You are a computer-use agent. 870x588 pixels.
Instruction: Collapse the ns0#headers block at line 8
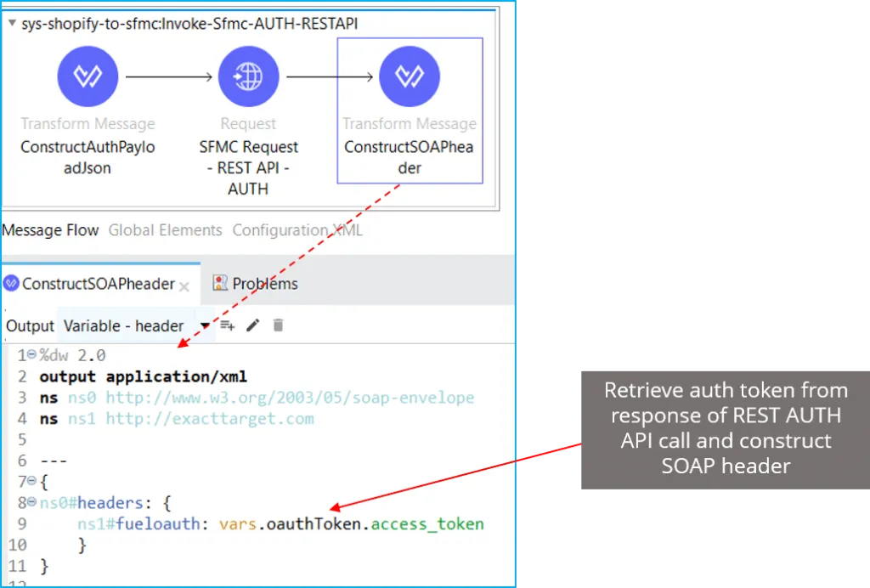[x=31, y=503]
